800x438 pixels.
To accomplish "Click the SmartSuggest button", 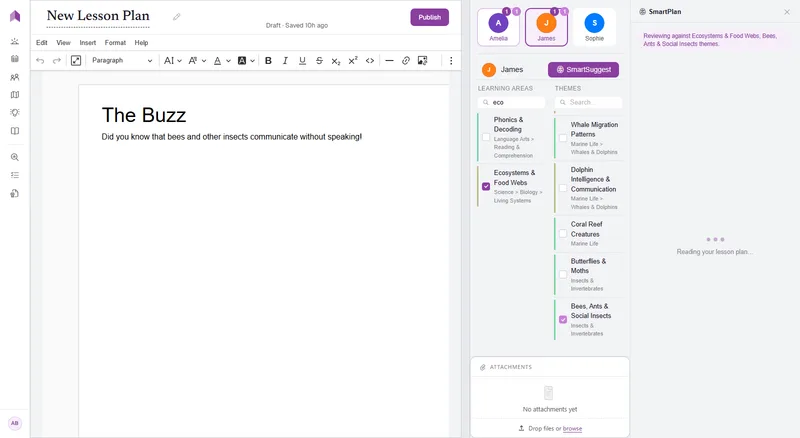I will point(584,69).
